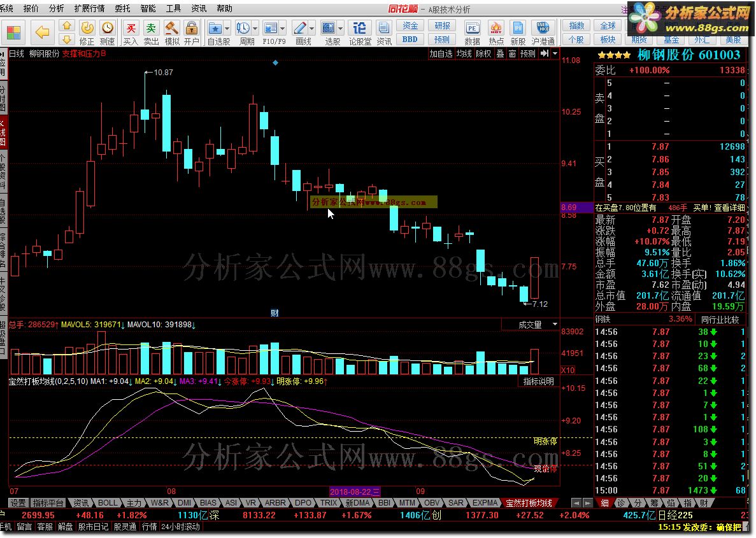Open the 委托 menu
The image size is (756, 538).
tap(122, 8)
